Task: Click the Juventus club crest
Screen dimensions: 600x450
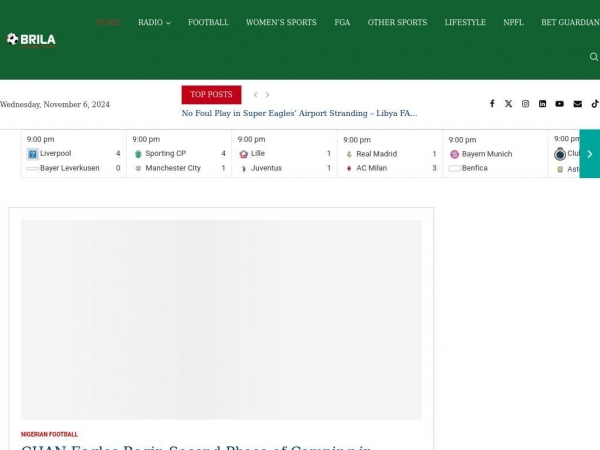Action: [244, 168]
